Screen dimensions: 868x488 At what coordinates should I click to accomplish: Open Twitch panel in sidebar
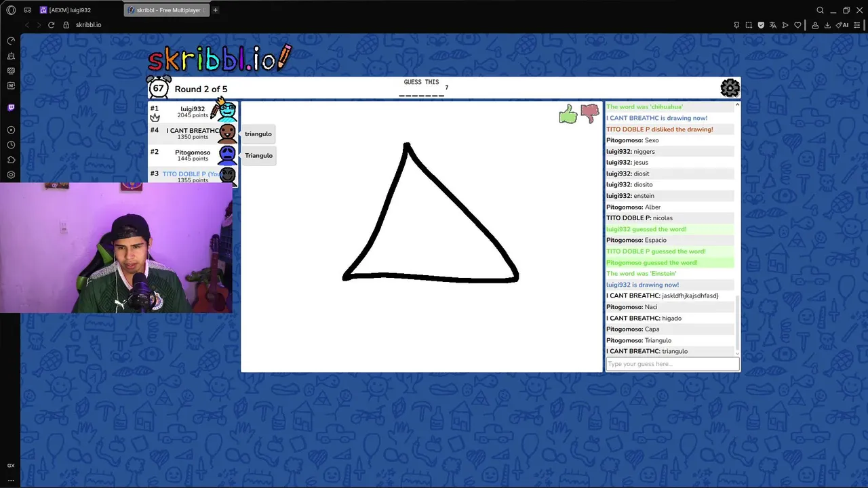tap(11, 107)
